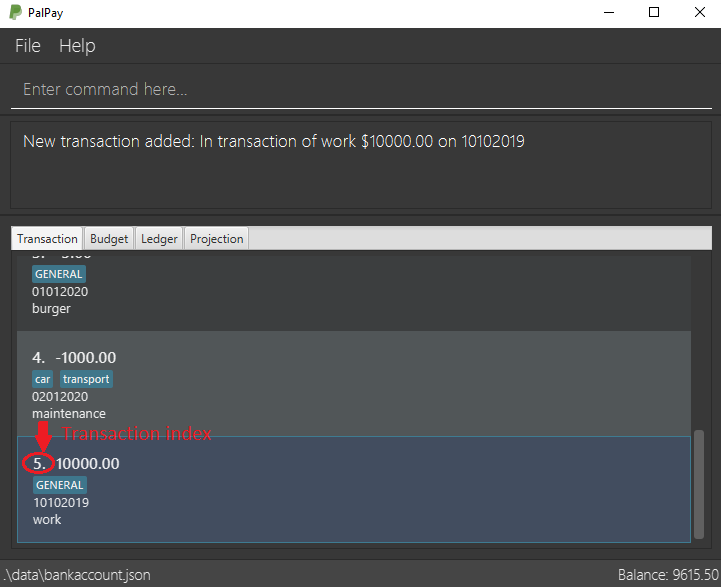Viewport: 721px width, 587px height.
Task: Select transaction 4 with amount -1000.00
Action: tap(354, 383)
